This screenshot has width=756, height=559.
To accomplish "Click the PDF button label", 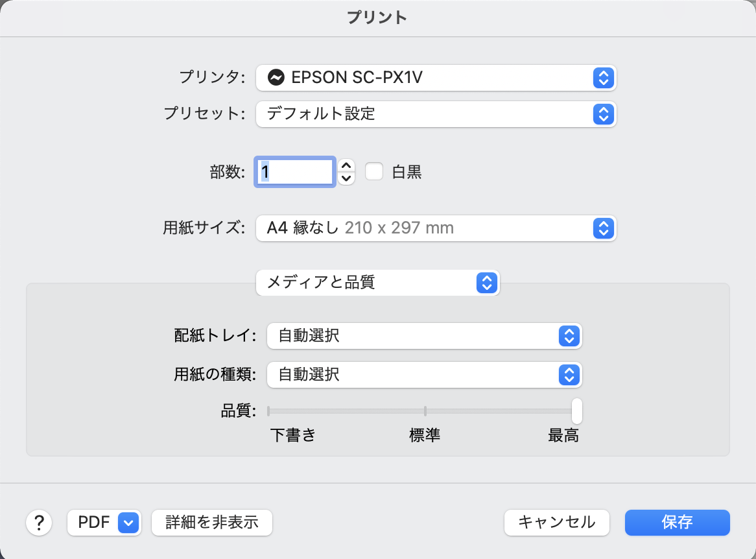I will 93,522.
